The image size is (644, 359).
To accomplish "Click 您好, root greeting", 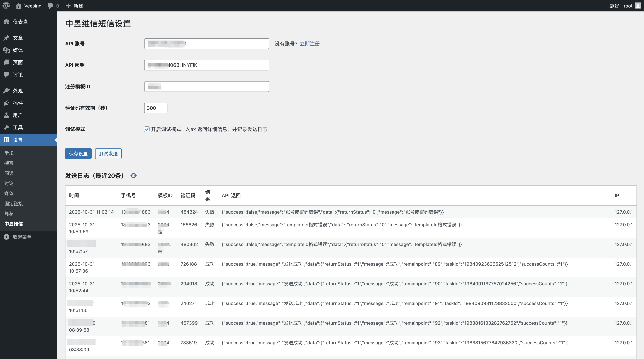I will point(621,6).
